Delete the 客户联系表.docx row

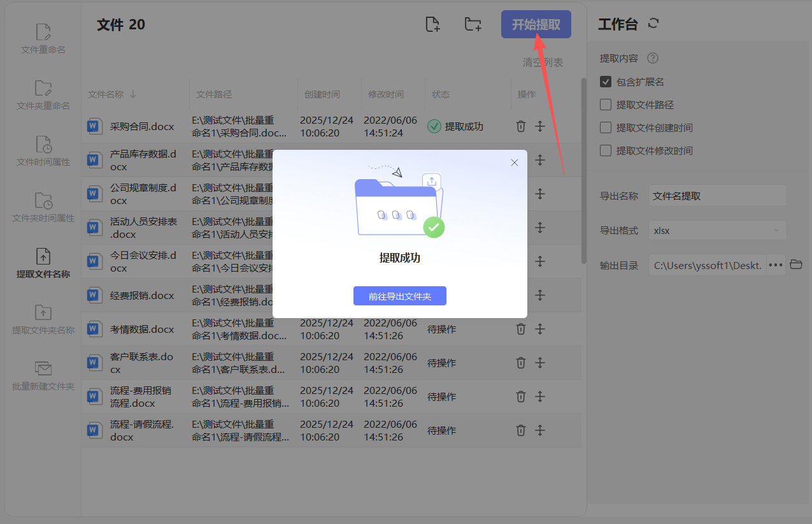[x=520, y=363]
